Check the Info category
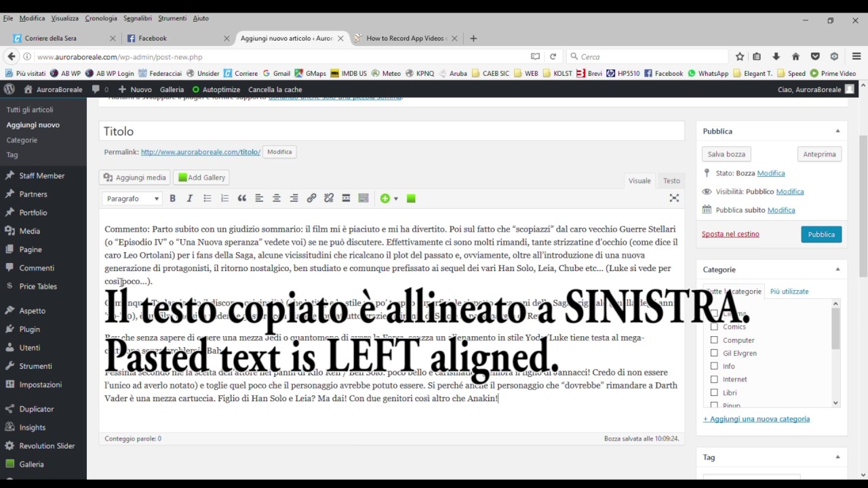Screen dimensions: 868x488 (x=714, y=366)
